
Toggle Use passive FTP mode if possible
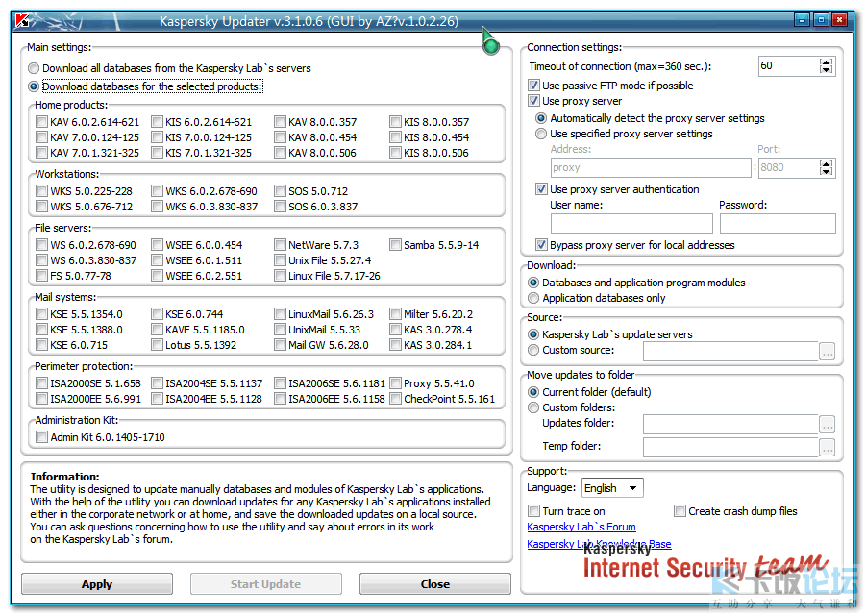point(533,85)
